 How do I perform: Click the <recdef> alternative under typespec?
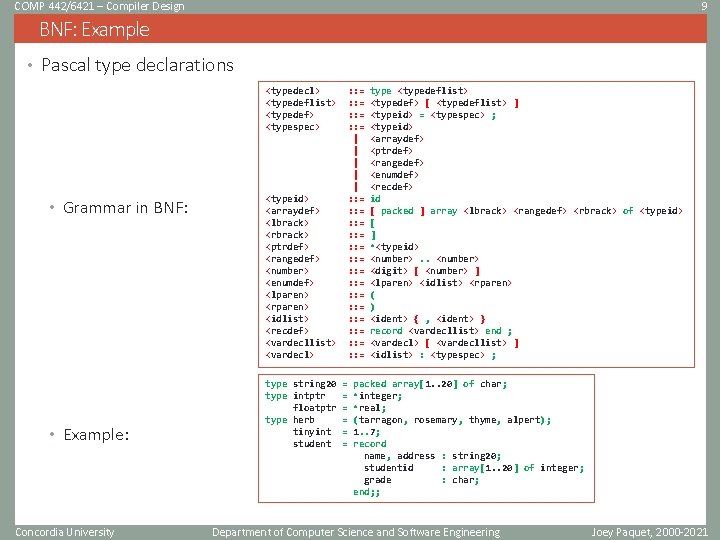[392, 186]
